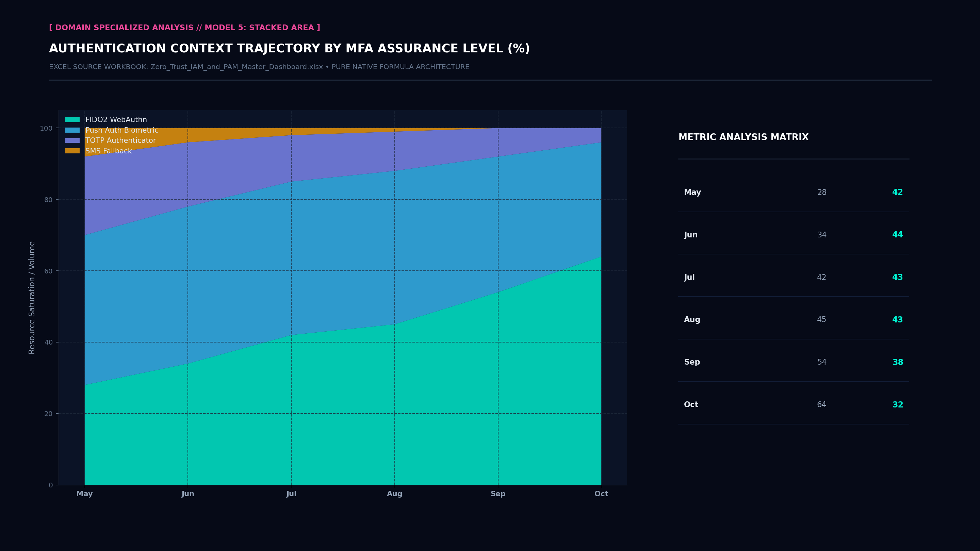Screen dimensions: 980x551
Task: Click value 42 in the Jul row
Action: 822,278
